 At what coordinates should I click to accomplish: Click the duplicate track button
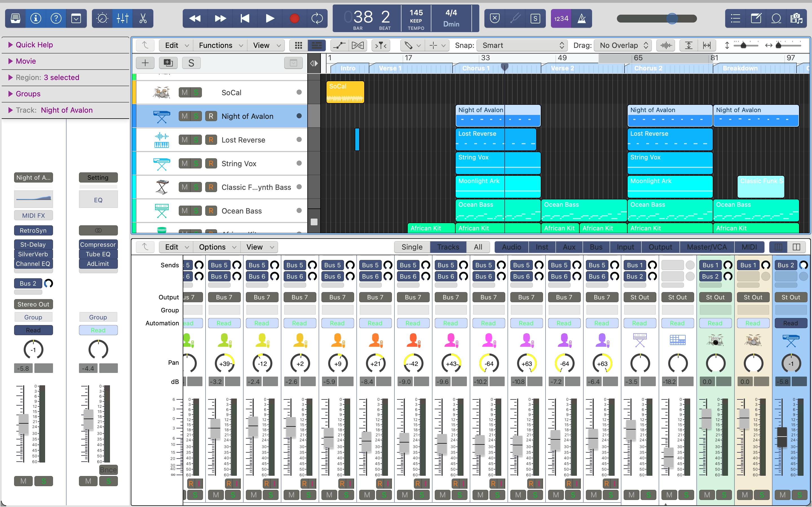[168, 63]
